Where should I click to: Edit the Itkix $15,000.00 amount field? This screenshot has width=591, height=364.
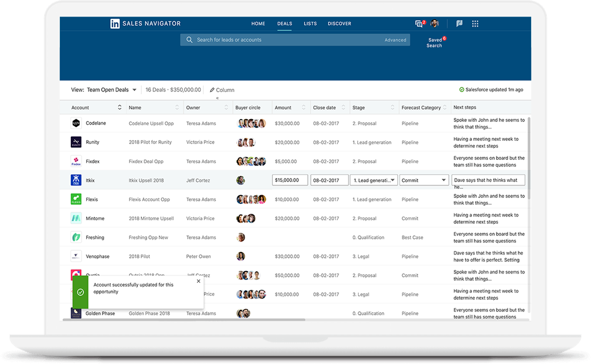[x=290, y=180]
